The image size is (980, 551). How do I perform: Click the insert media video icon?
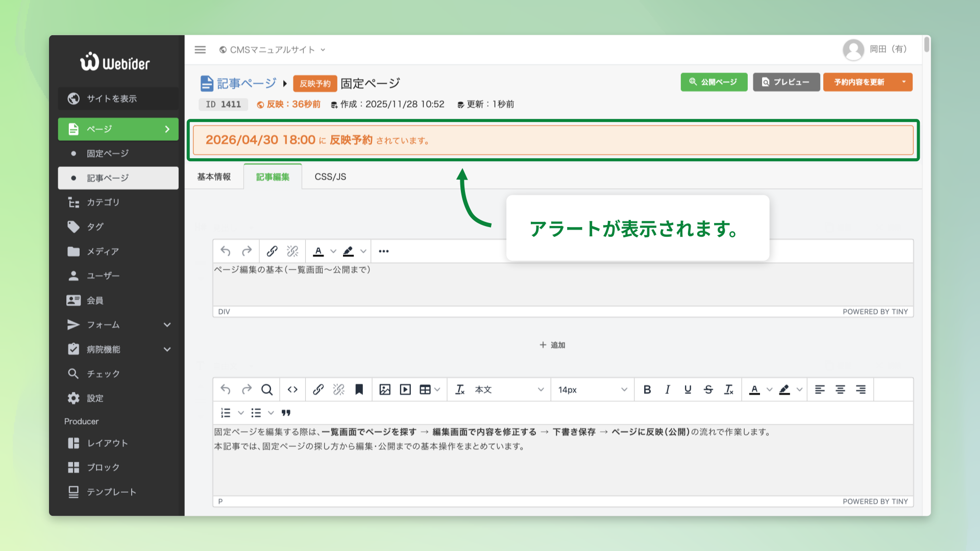tap(405, 390)
